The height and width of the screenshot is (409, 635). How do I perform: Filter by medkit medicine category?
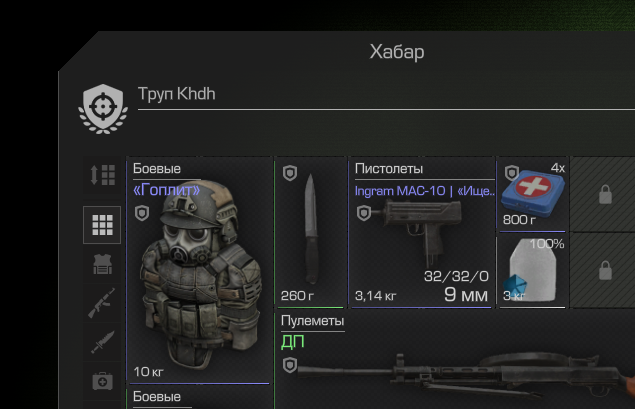[102, 381]
